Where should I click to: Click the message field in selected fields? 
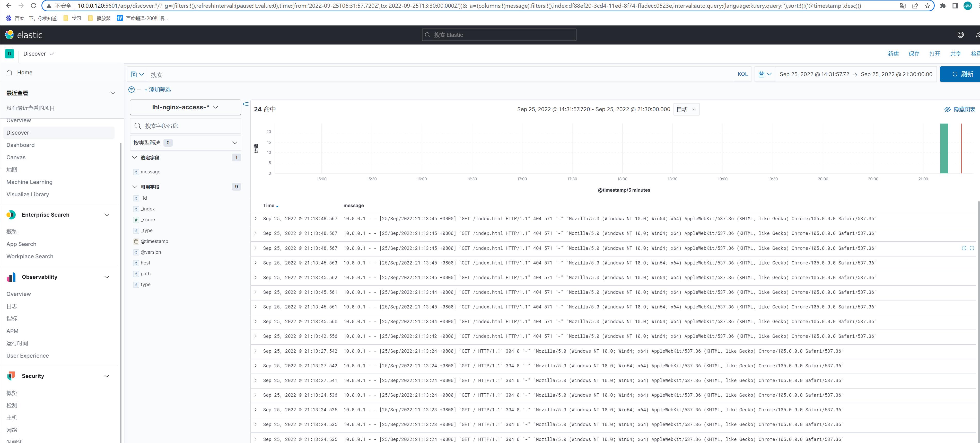[150, 172]
